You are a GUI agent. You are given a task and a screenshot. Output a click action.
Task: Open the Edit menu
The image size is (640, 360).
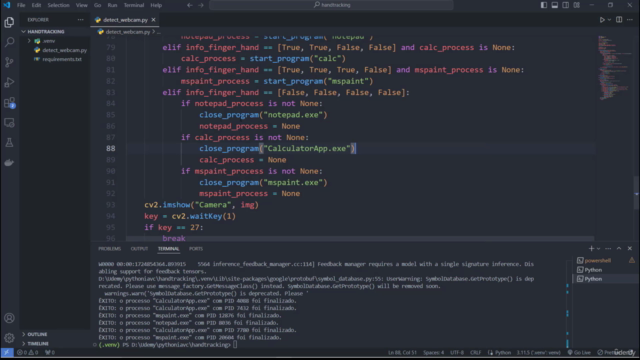click(36, 5)
